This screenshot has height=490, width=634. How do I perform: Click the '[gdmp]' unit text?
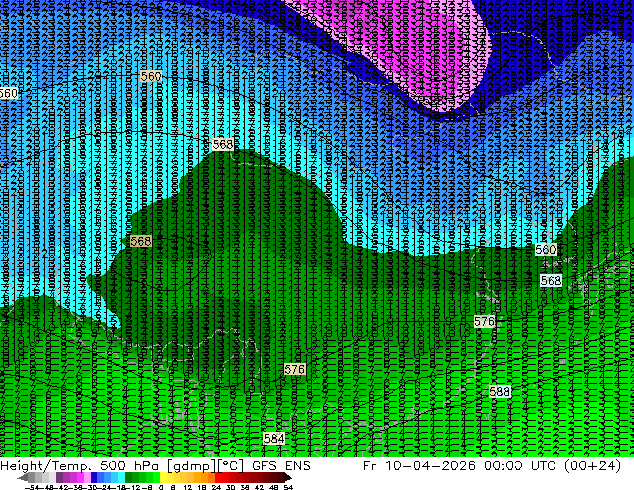191,466
